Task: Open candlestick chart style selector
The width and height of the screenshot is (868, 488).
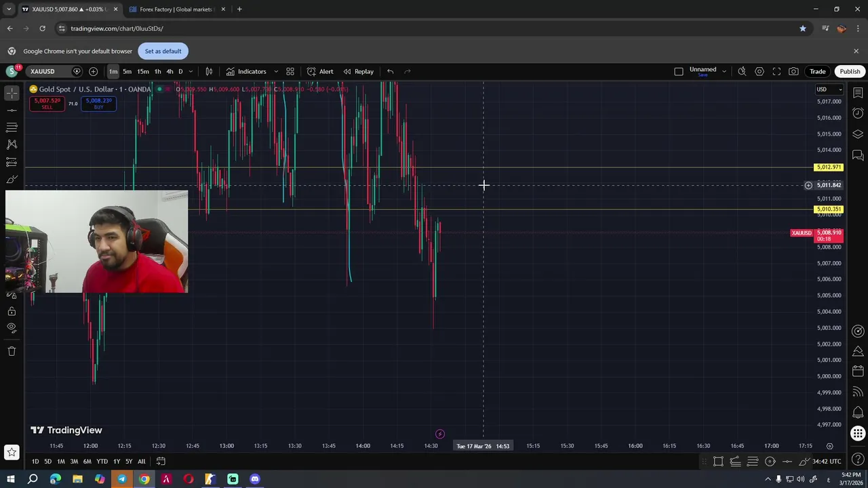Action: 209,71
